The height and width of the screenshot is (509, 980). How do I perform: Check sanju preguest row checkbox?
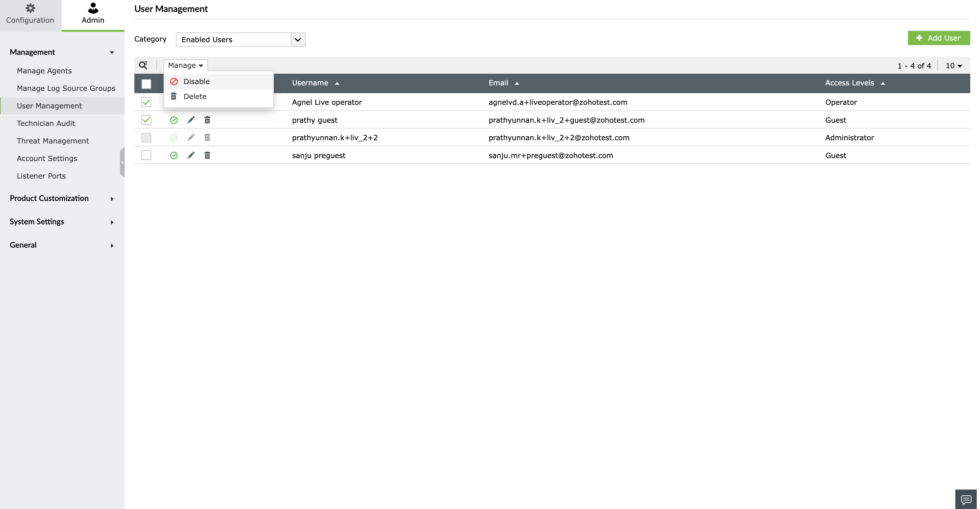tap(146, 155)
